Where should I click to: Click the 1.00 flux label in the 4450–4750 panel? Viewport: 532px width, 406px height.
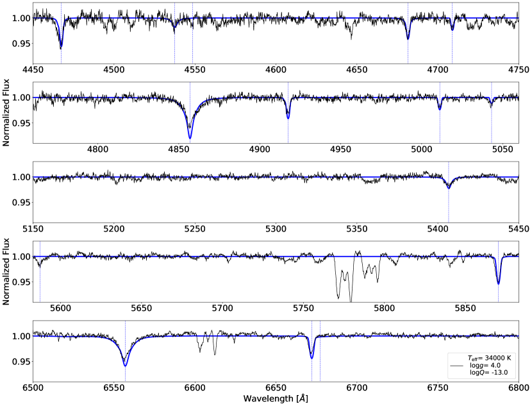click(21, 18)
